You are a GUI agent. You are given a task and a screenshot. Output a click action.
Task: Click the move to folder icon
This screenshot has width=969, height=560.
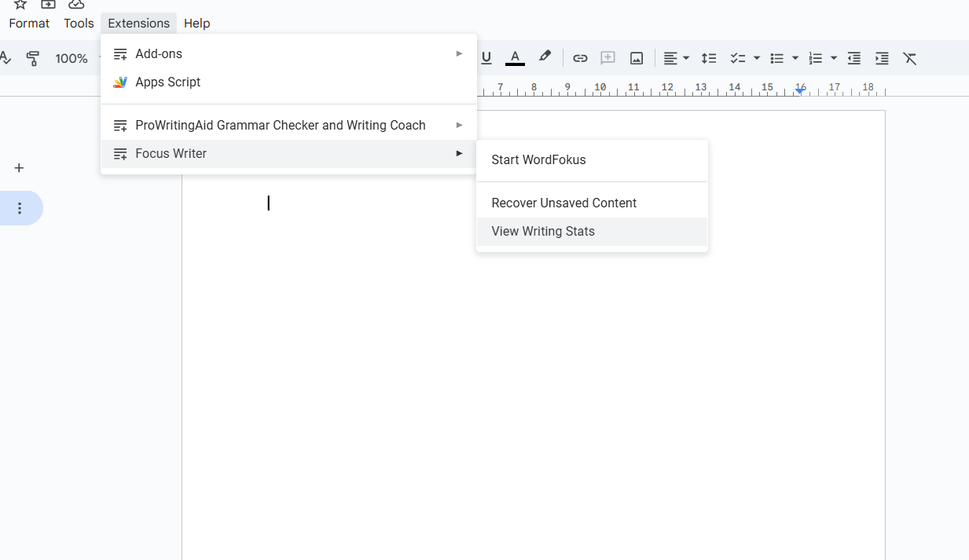click(48, 4)
